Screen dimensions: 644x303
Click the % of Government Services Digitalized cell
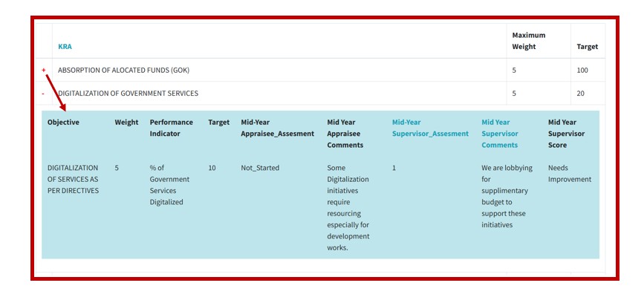click(x=169, y=185)
